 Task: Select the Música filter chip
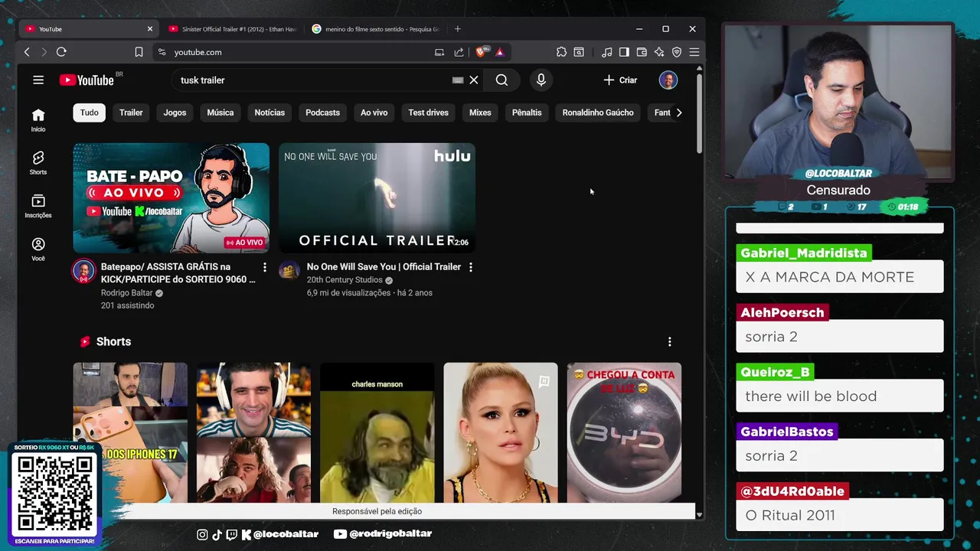tap(220, 112)
